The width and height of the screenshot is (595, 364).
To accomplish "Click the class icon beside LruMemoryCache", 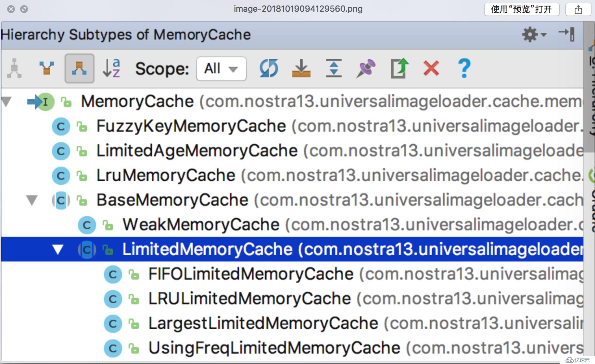I will click(61, 176).
